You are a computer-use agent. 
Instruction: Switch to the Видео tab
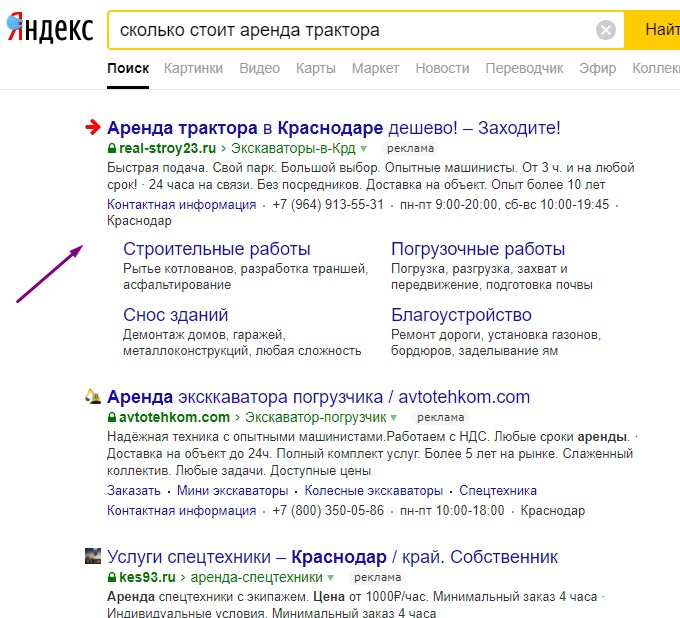(x=260, y=68)
